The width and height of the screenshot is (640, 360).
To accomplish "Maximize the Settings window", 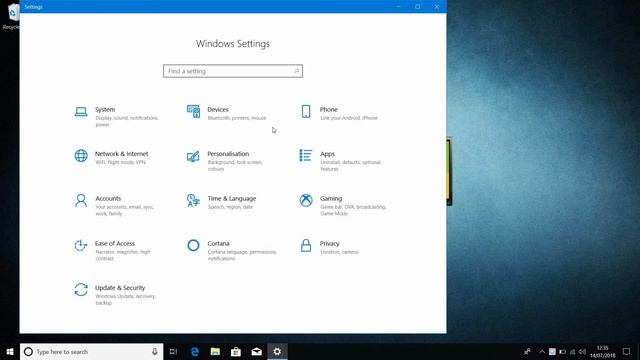I will (x=418, y=7).
